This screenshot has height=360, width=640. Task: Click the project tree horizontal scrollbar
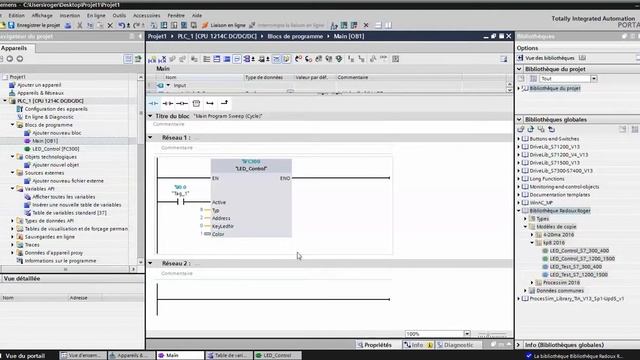click(65, 269)
